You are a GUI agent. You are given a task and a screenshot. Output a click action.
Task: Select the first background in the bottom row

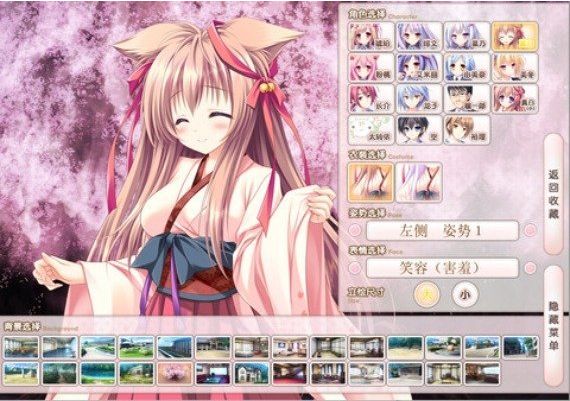pos(21,374)
